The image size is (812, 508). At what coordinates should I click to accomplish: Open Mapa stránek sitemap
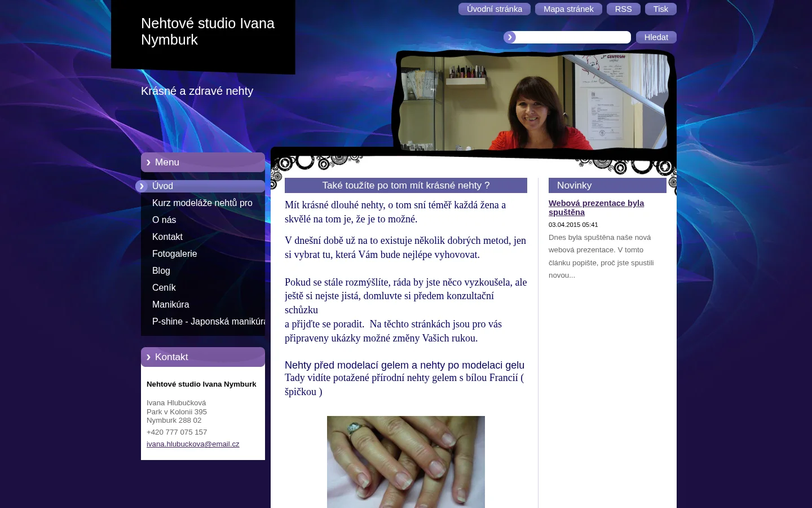568,9
